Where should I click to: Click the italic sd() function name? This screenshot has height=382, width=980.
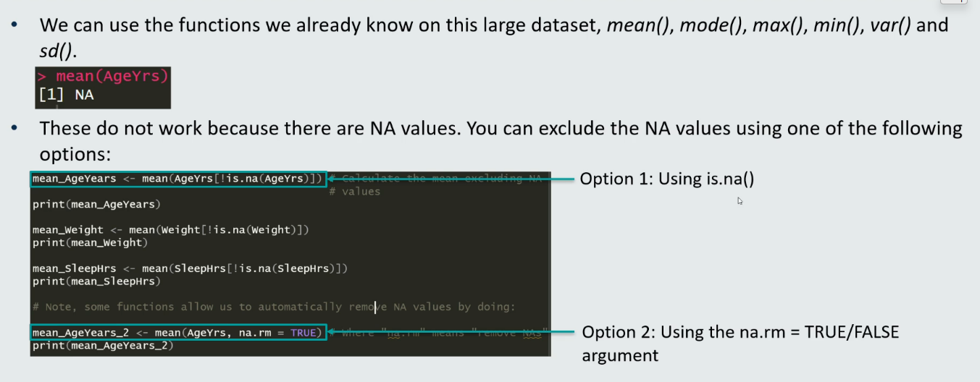pos(58,51)
